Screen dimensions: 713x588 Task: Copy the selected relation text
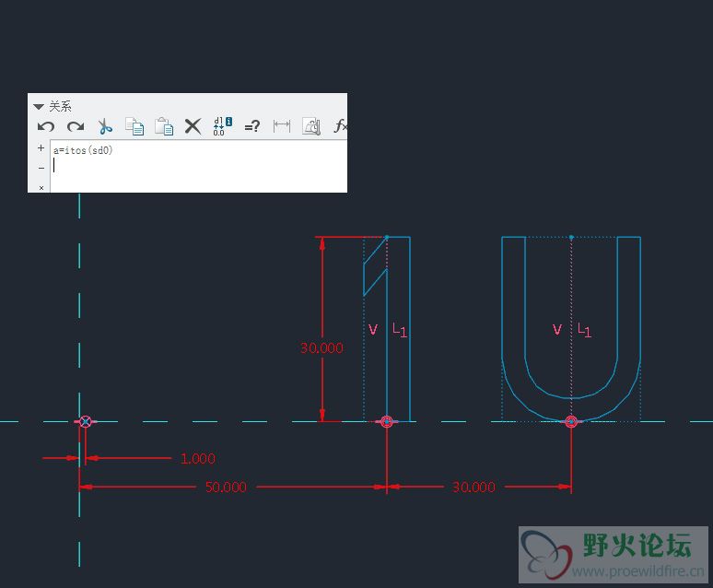coord(134,126)
